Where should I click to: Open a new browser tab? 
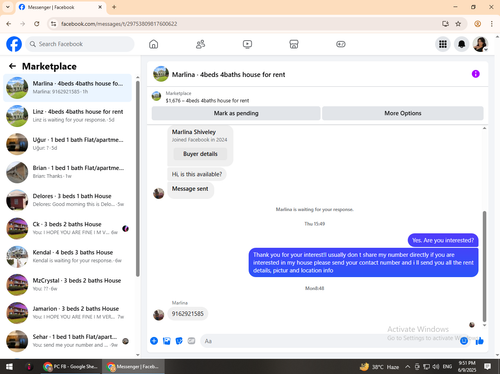(x=114, y=7)
